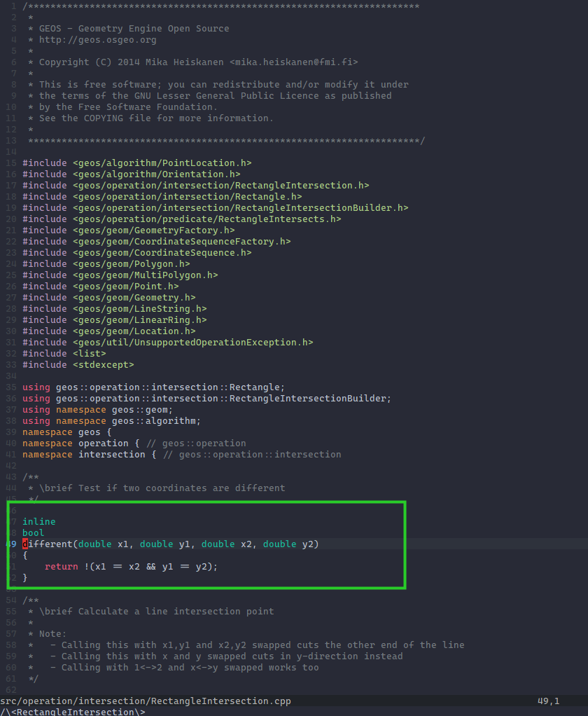Click the RectangleIntersection.h include line
588x716 pixels.
coord(196,186)
